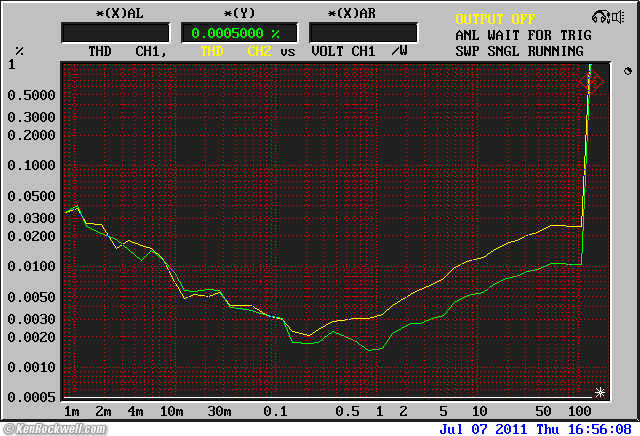Click the 1m X-axis label
Image resolution: width=640 pixels, height=436 pixels.
click(72, 412)
